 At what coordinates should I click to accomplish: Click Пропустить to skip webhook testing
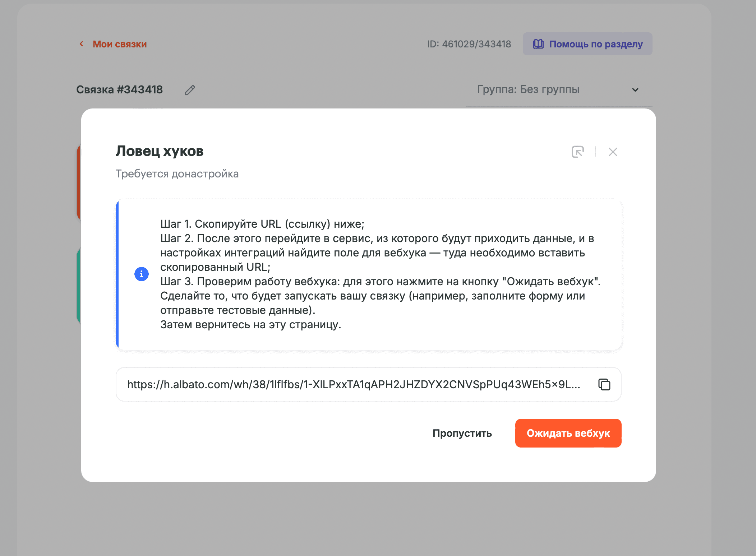pos(462,433)
